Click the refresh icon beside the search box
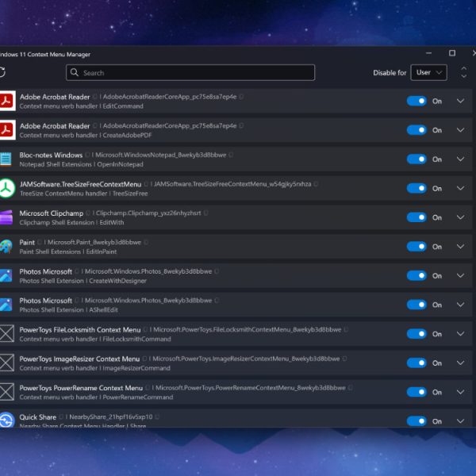 coord(2,72)
